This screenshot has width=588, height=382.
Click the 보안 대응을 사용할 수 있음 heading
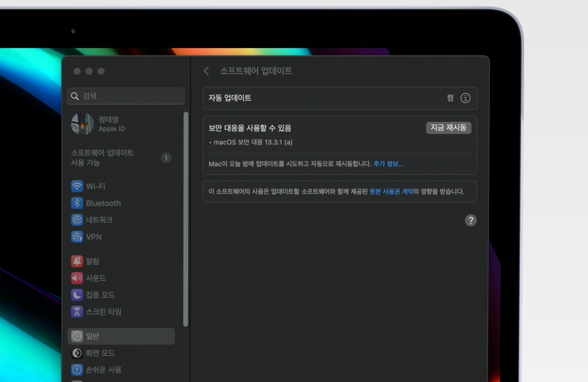coord(250,128)
